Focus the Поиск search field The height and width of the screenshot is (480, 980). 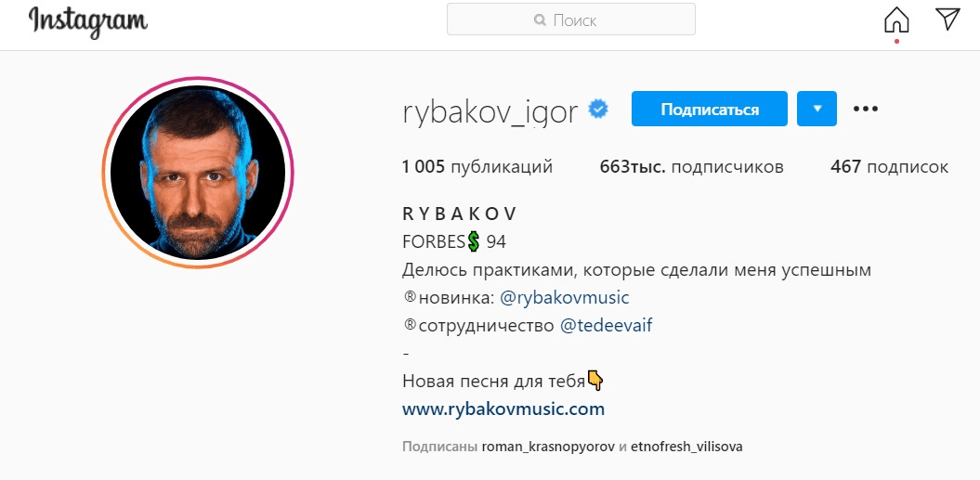tap(571, 19)
